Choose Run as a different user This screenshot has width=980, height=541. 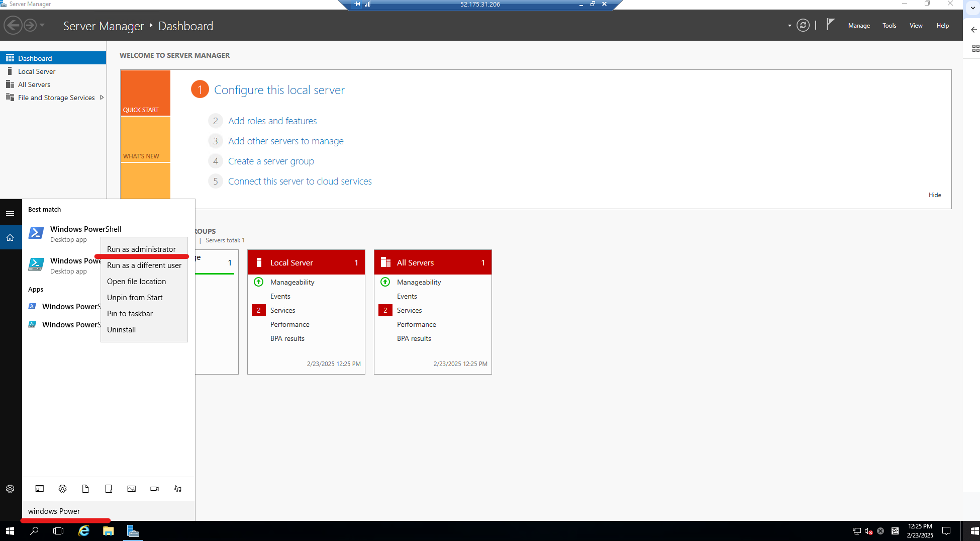point(144,265)
